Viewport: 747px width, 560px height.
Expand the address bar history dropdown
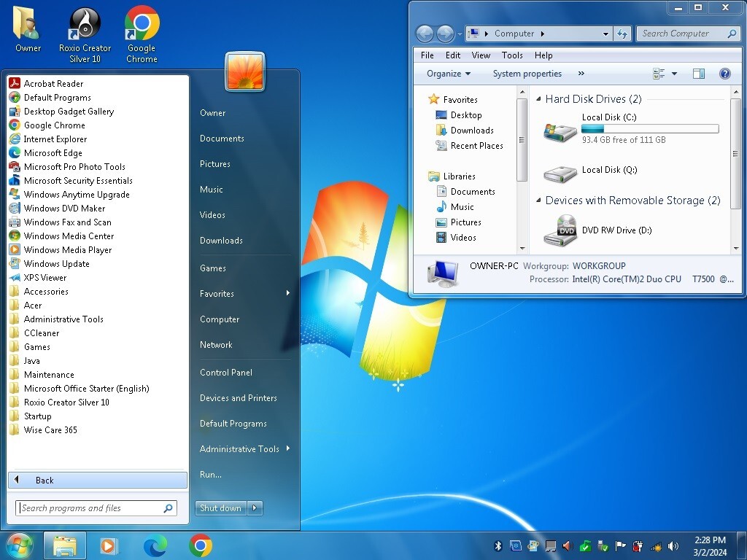pos(605,34)
